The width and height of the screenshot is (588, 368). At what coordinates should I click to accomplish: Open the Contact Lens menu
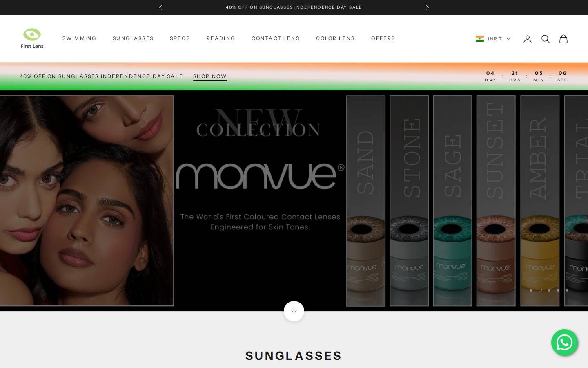276,38
